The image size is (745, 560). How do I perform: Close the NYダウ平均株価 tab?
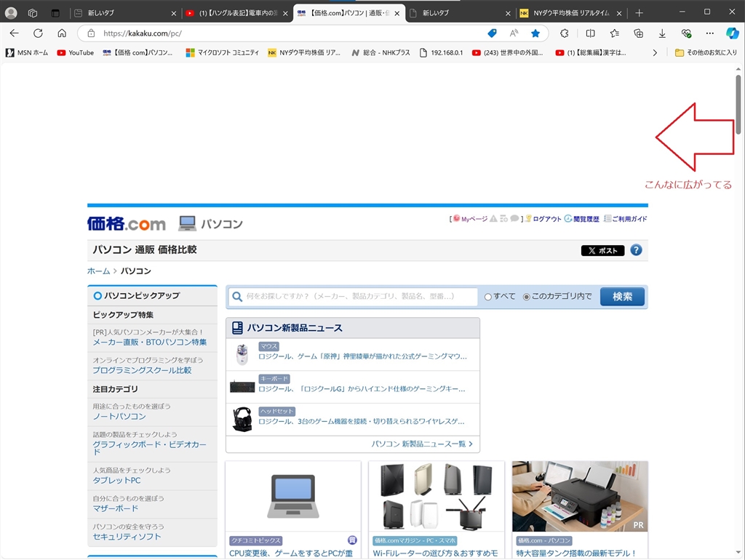(x=618, y=13)
